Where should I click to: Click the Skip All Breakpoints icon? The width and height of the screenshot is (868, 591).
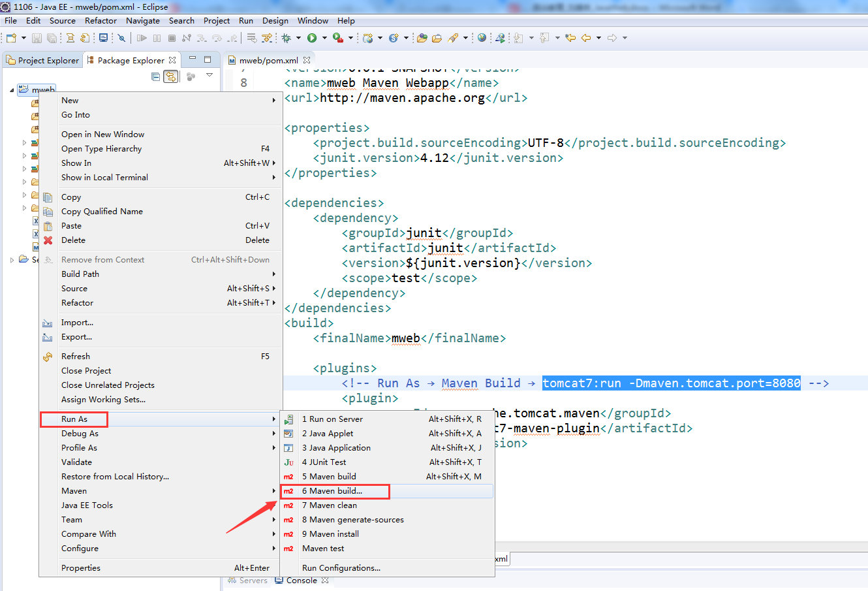[121, 38]
